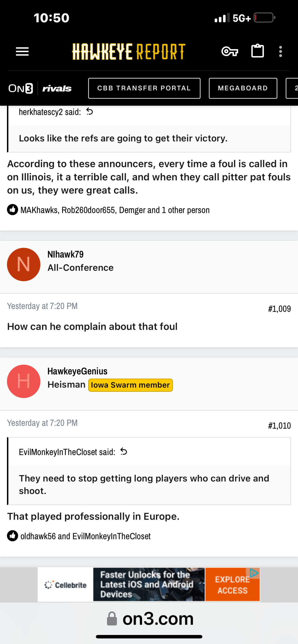Tap the key login icon

pos(230,52)
